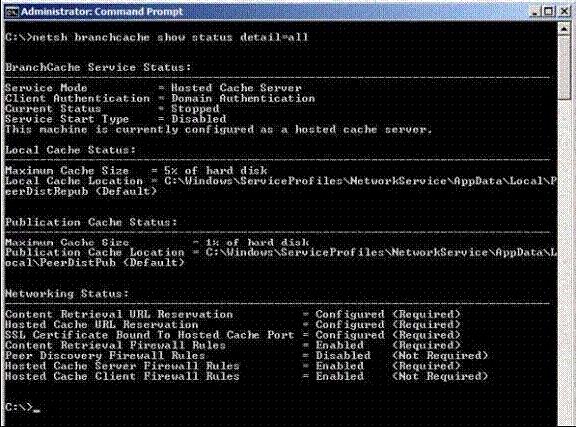Minimize the Command Prompt window
Viewport: 576px width, 427px height.
point(535,12)
